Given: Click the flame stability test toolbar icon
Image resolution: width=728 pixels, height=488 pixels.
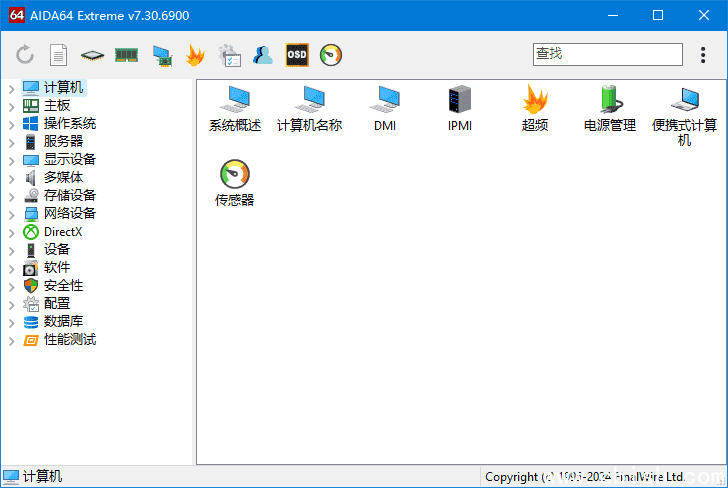Looking at the screenshot, I should (195, 55).
